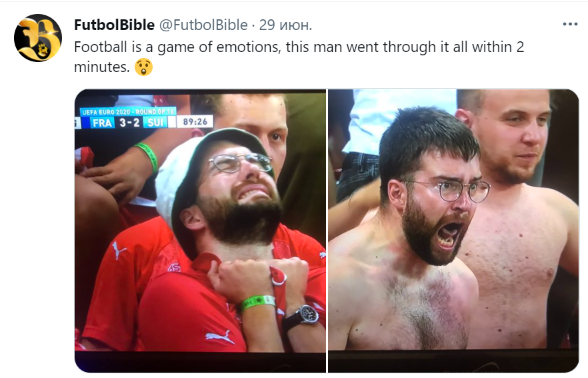Click the green wristband on the clenched fist

pyautogui.click(x=257, y=303)
